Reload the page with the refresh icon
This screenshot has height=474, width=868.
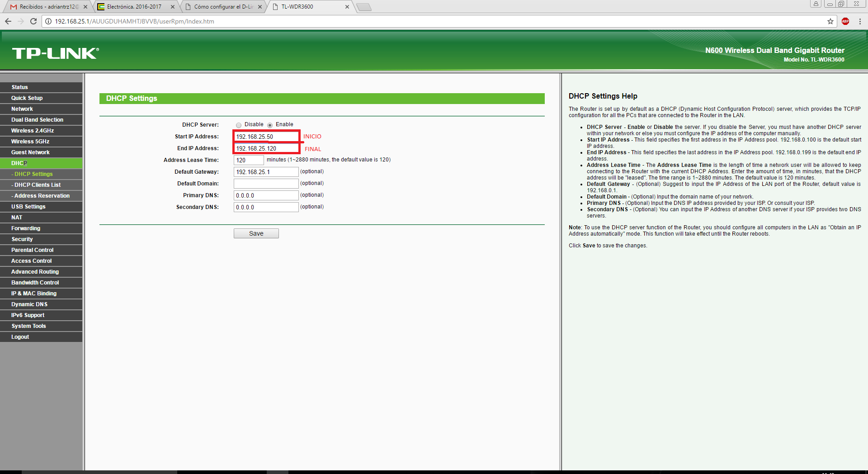point(33,21)
